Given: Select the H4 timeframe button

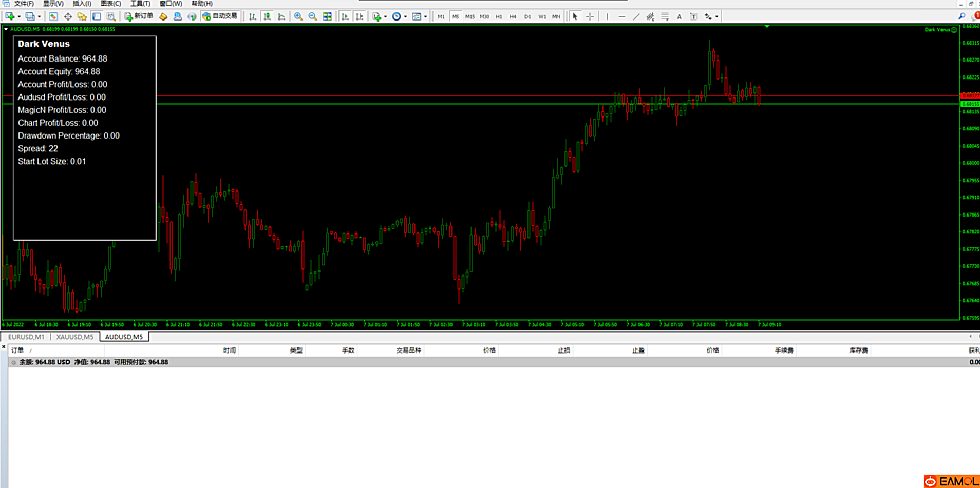Looking at the screenshot, I should [513, 16].
